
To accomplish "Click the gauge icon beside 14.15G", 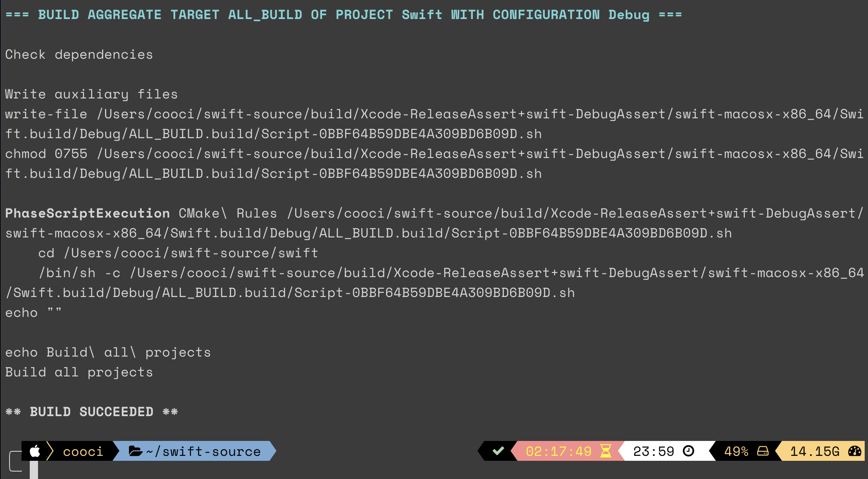I will [x=855, y=451].
